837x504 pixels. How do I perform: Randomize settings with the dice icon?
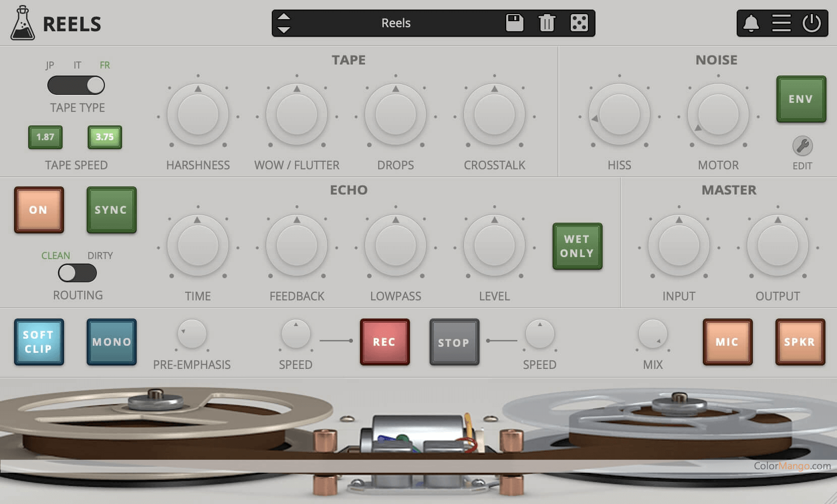point(578,23)
